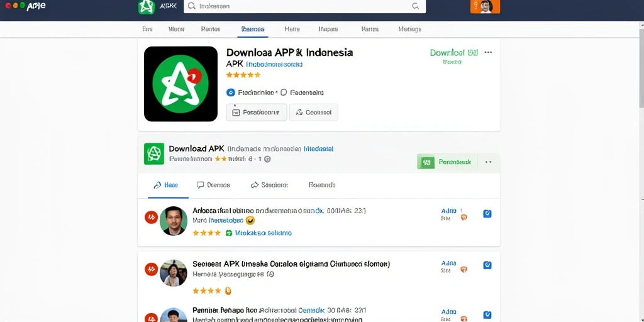
Task: Click the orange coin icon after the Seoteat review's stars
Action: pos(228,291)
